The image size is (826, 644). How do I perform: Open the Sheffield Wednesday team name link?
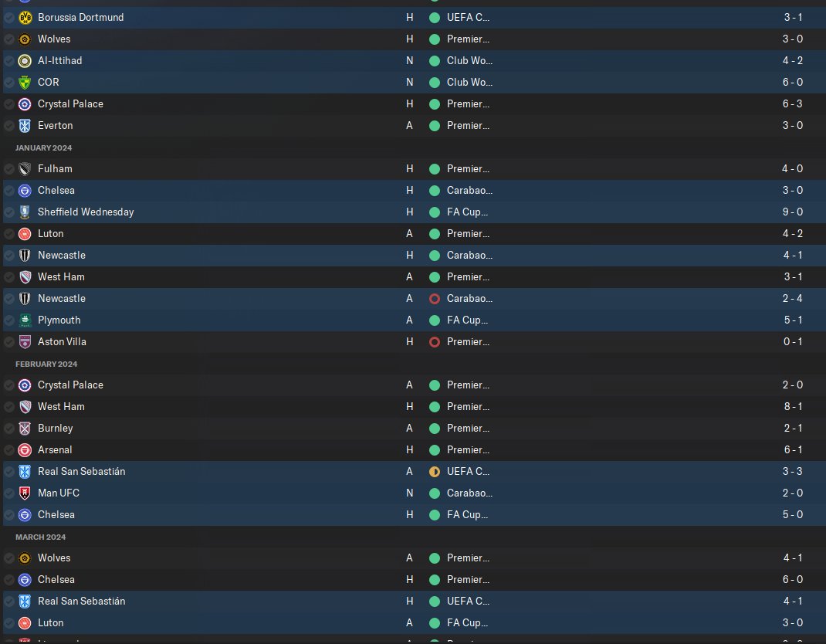[x=86, y=212]
